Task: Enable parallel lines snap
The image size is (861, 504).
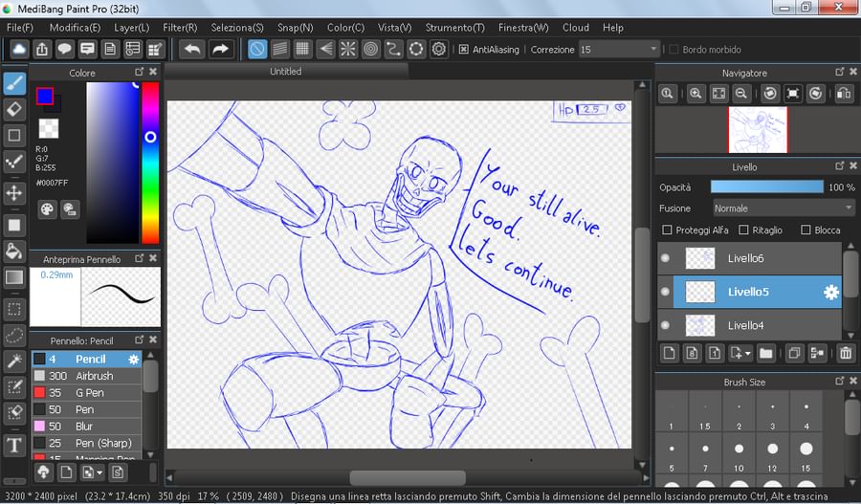Action: click(280, 50)
